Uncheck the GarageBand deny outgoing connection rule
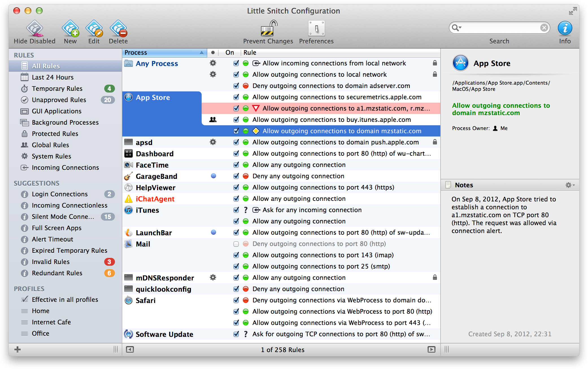 (236, 176)
